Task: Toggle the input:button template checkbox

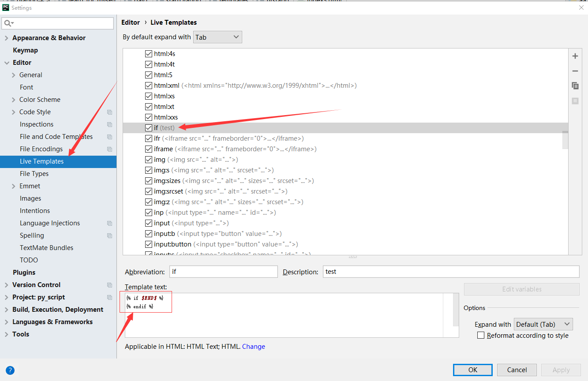Action: click(x=149, y=244)
